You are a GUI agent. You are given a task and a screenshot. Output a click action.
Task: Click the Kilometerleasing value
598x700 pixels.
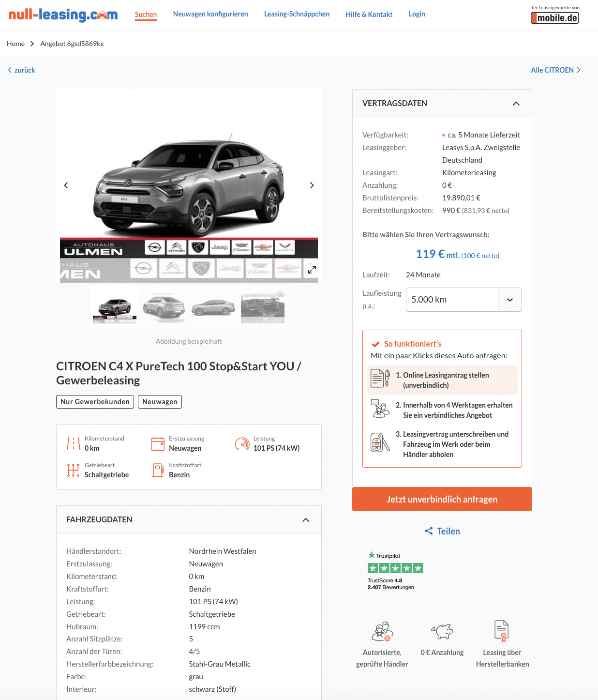(x=469, y=173)
